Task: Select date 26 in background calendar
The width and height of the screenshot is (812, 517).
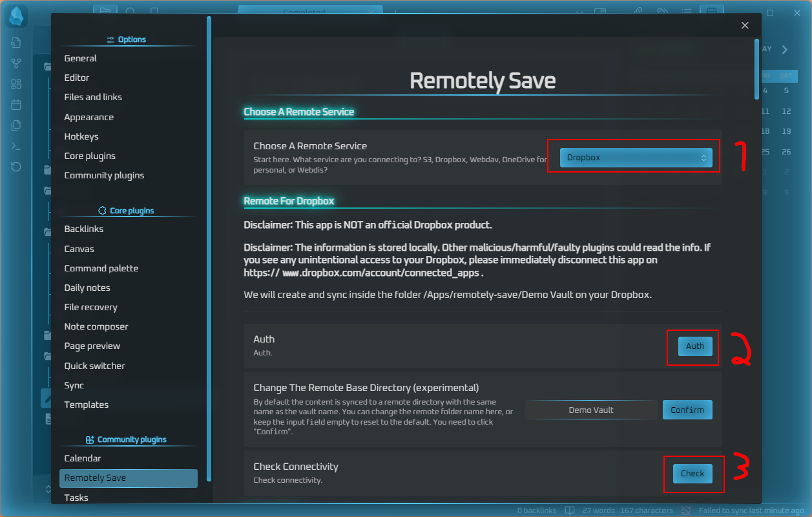Action: 786,152
